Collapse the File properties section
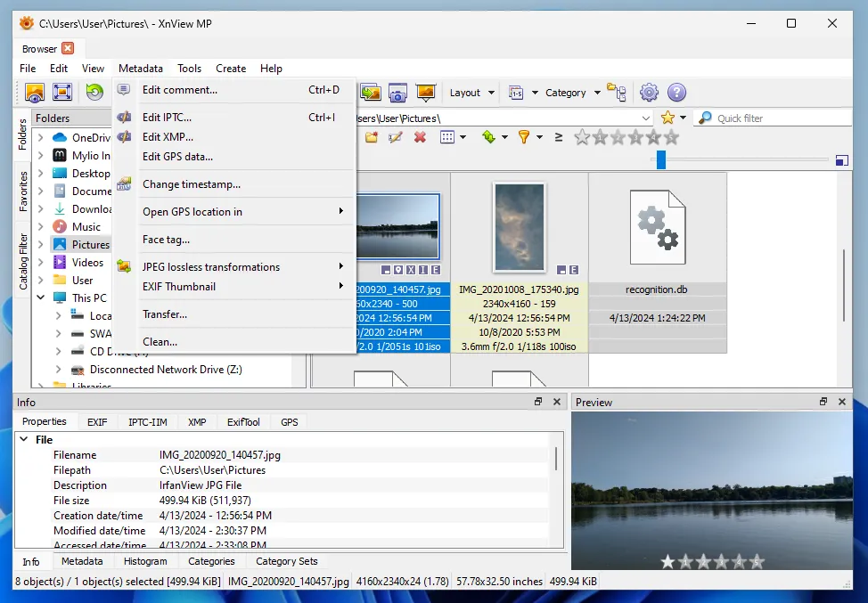868x603 pixels. click(24, 439)
